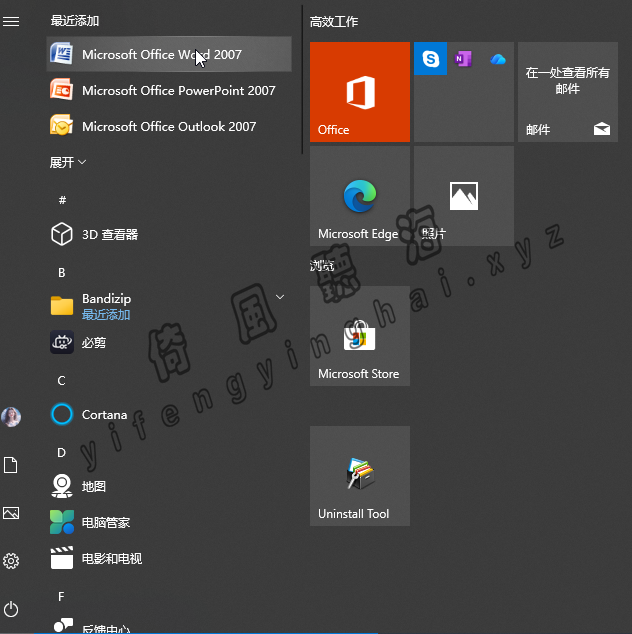Open the OneNote small tile
This screenshot has width=632, height=634.
pyautogui.click(x=464, y=59)
